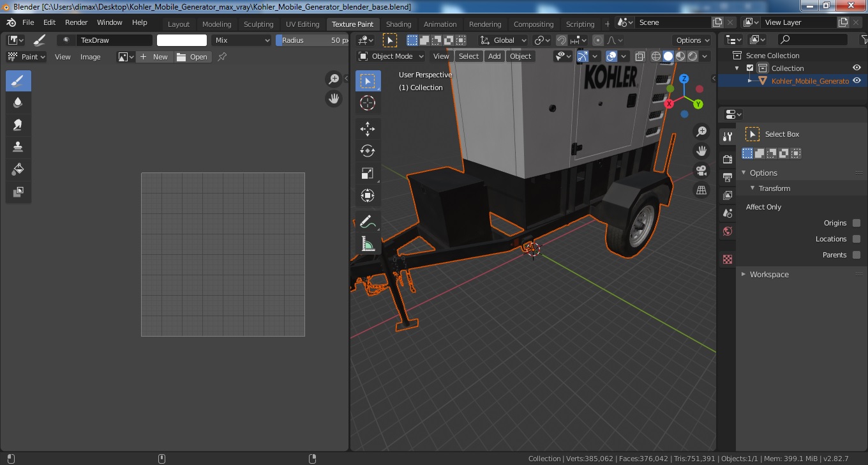The image size is (868, 465).
Task: Open the Object Mode dropdown
Action: 391,56
